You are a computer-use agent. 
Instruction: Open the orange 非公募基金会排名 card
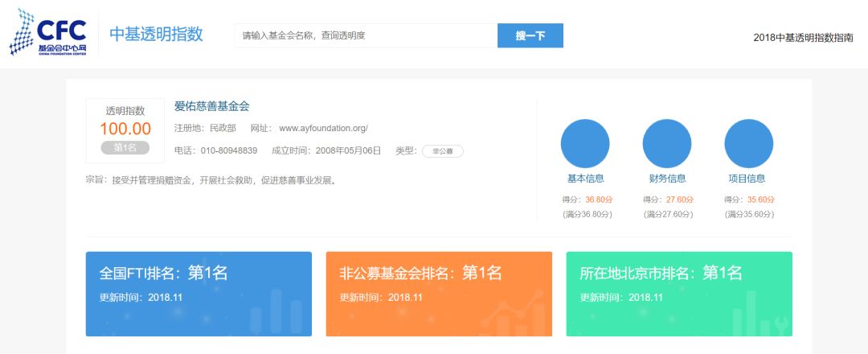click(x=439, y=294)
